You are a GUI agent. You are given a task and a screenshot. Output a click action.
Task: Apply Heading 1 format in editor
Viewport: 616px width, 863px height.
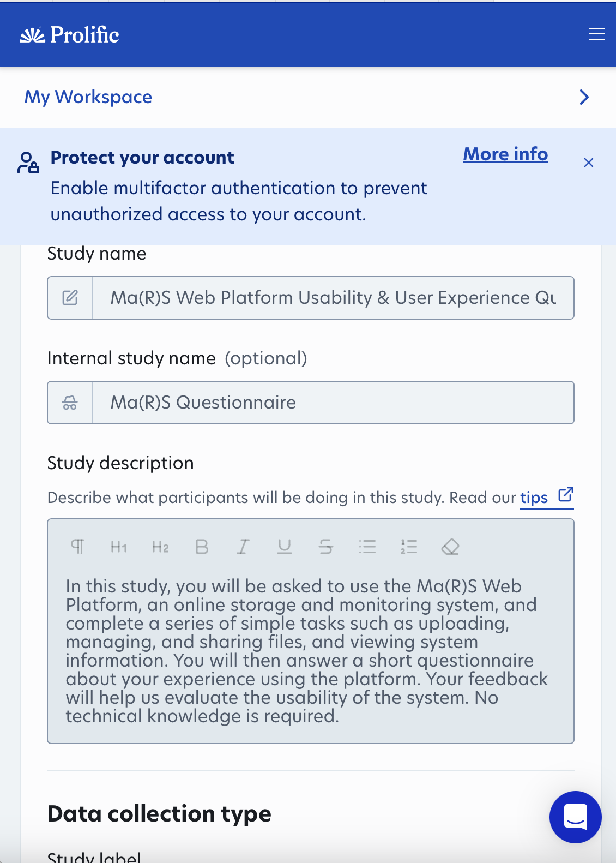coord(119,547)
